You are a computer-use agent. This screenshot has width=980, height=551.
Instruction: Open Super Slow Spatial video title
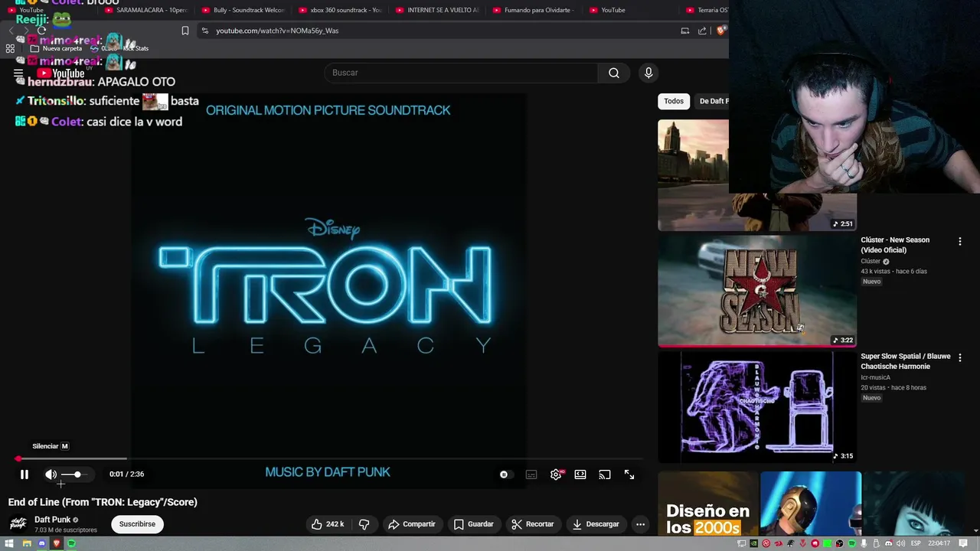pyautogui.click(x=906, y=361)
